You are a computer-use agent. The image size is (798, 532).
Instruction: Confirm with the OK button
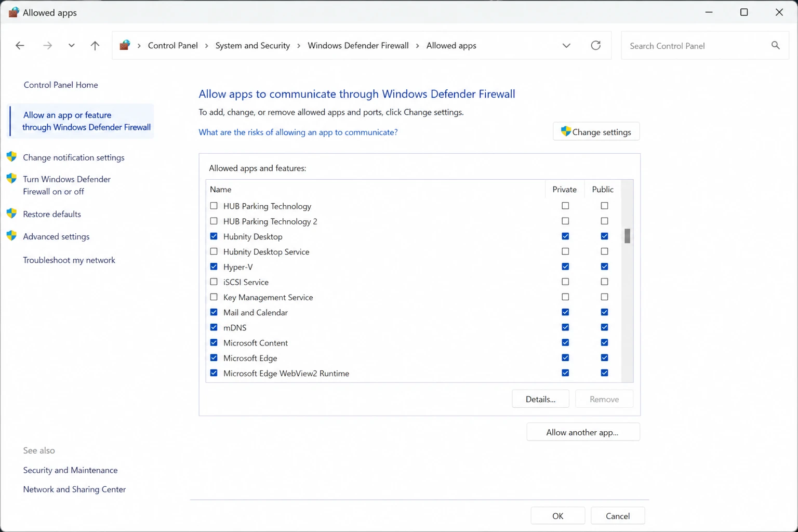[x=557, y=515]
